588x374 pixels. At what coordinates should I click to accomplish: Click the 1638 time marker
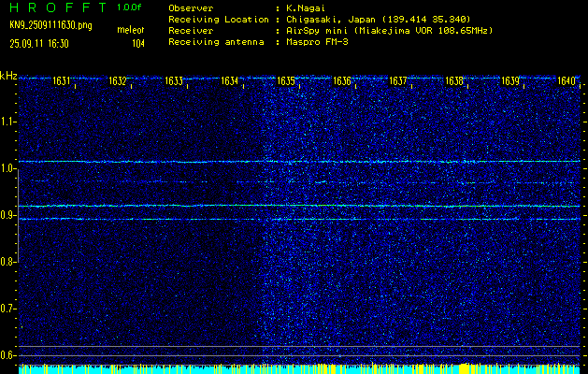(454, 81)
